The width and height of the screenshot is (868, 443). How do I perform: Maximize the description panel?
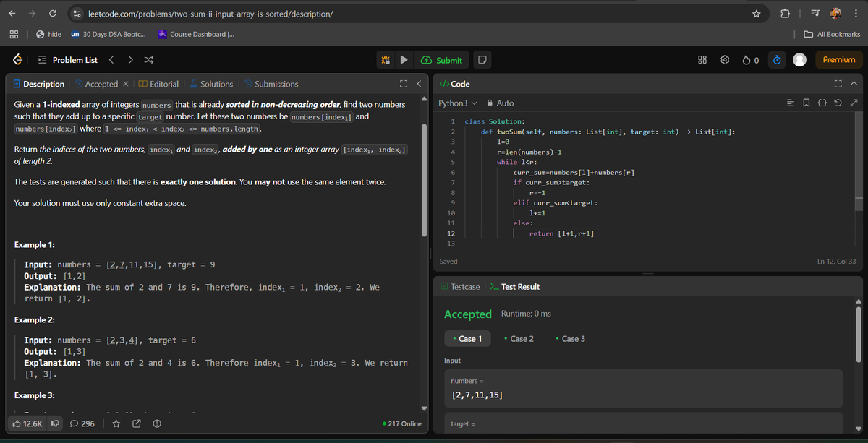click(404, 84)
